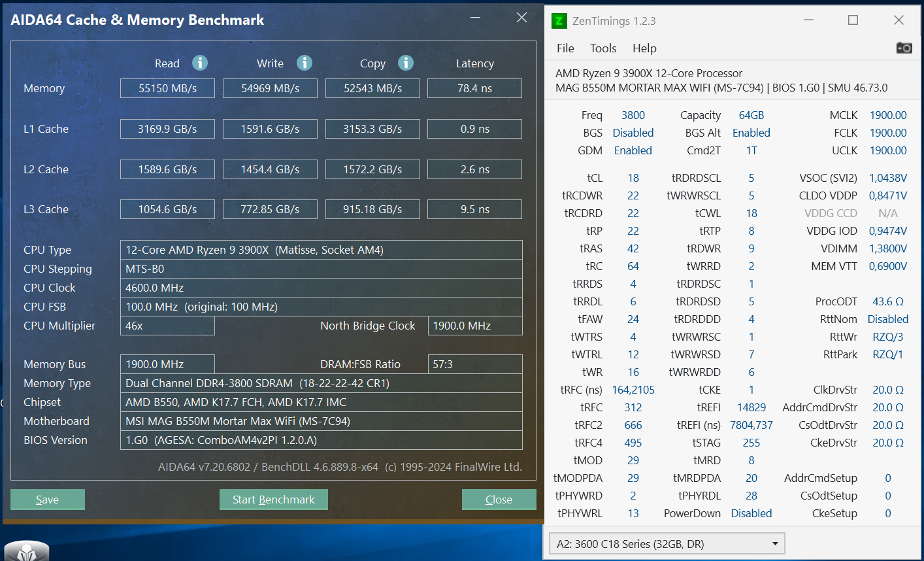This screenshot has height=561, width=924.
Task: Click the BGS Alt value Enabled
Action: coord(751,133)
